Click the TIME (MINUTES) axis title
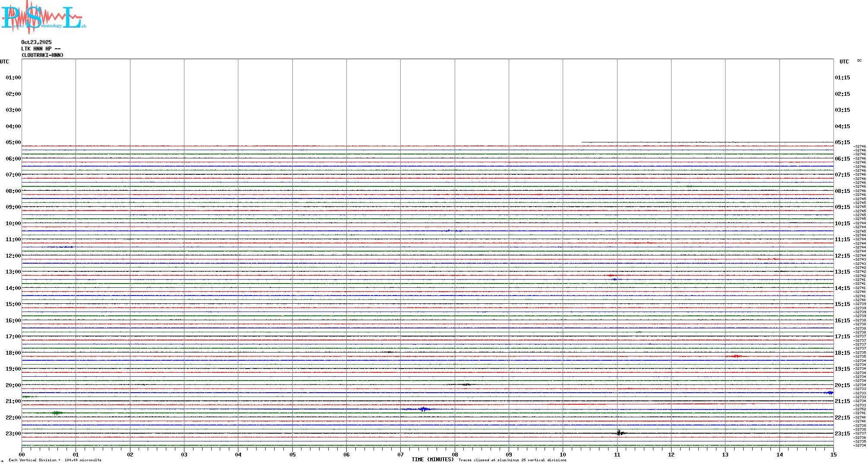 tap(432, 460)
